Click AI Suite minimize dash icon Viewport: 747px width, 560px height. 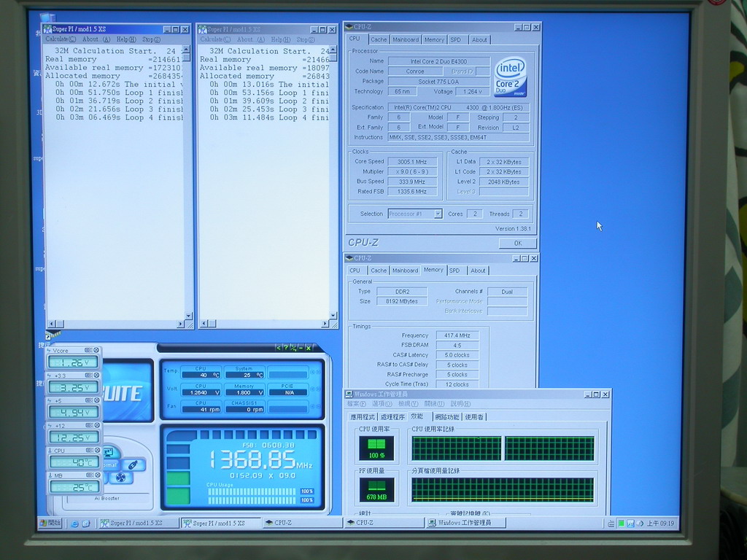pyautogui.click(x=301, y=348)
